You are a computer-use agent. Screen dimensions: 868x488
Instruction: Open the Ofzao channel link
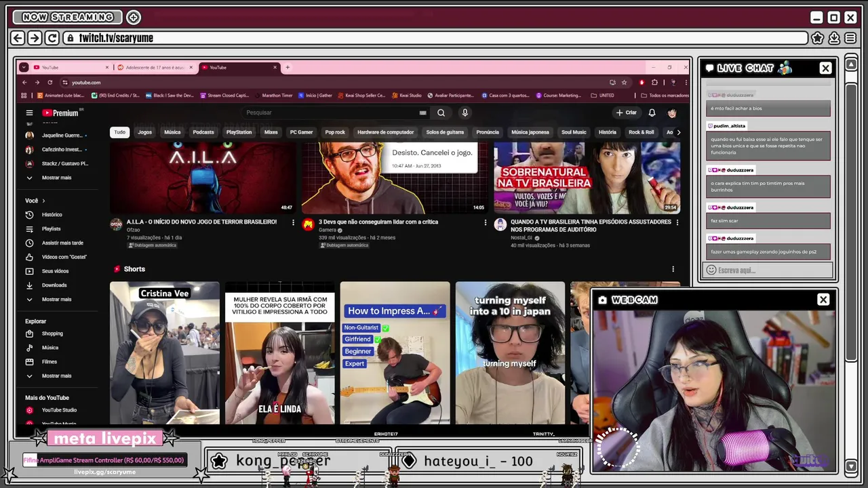134,230
